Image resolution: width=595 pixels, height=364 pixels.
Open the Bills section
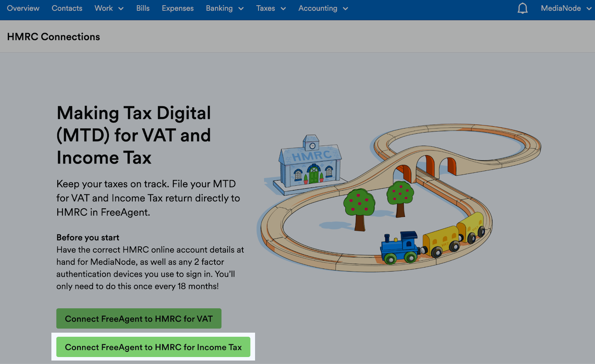click(143, 8)
